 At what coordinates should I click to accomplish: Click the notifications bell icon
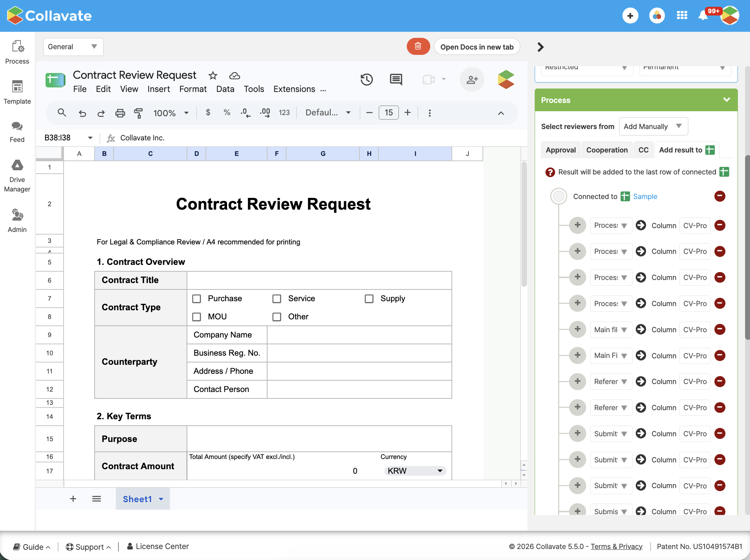[703, 16]
